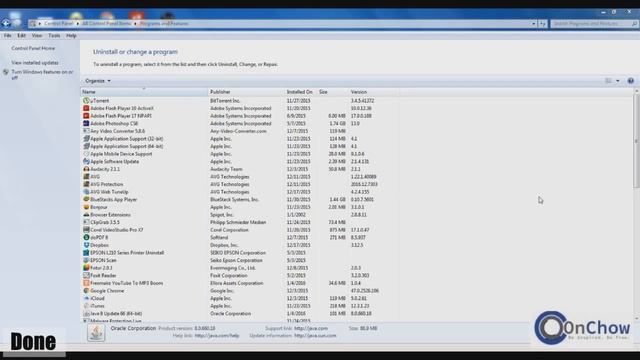Image resolution: width=640 pixels, height=360 pixels.
Task: Click the BlueStacks App Player icon
Action: coord(86,200)
